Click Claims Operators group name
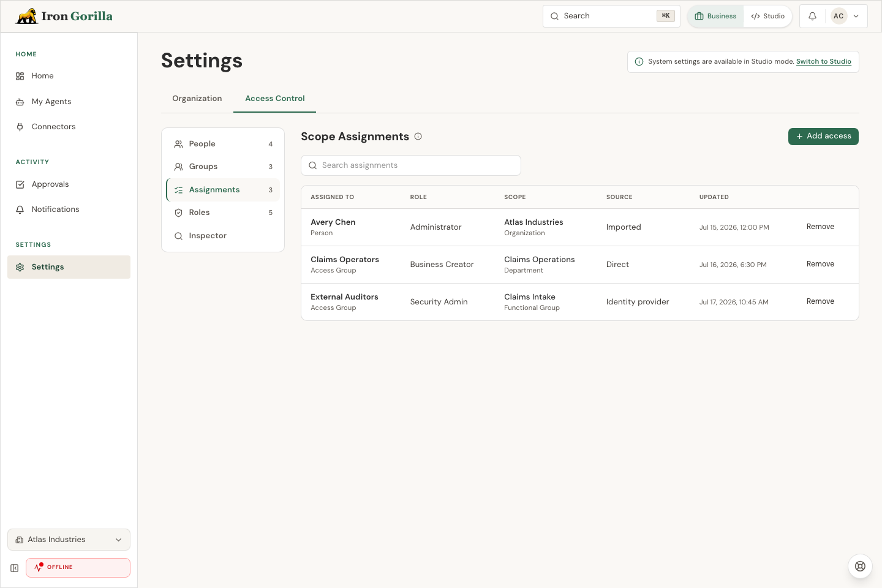The height and width of the screenshot is (588, 882). [x=345, y=260]
